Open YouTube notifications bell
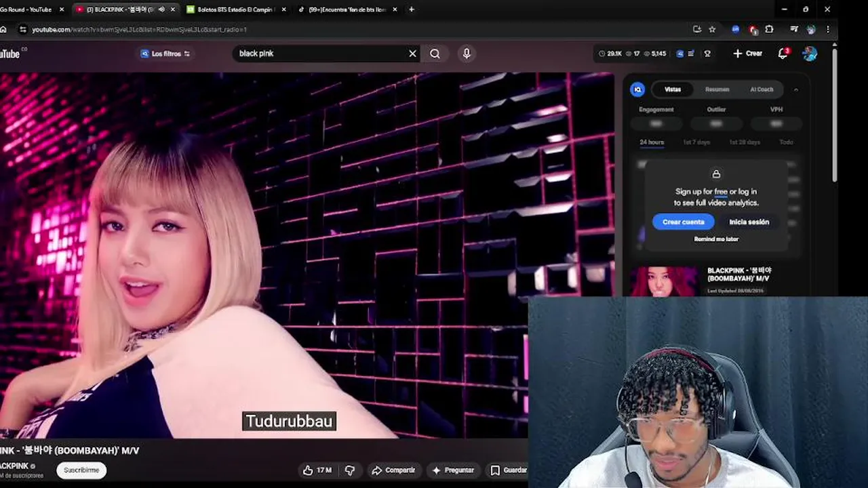Viewport: 868px width, 488px height. click(783, 54)
